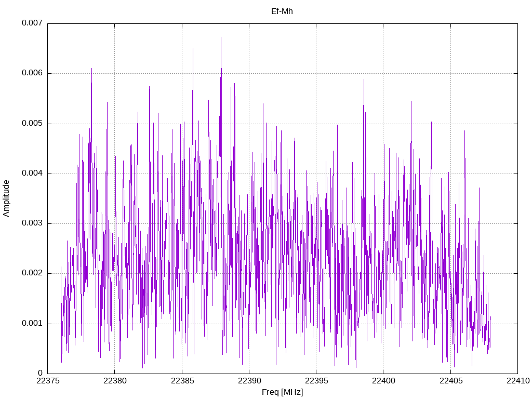Click the Ef-Mh plot title
Viewport: 532px width, 399px height.
click(x=282, y=11)
